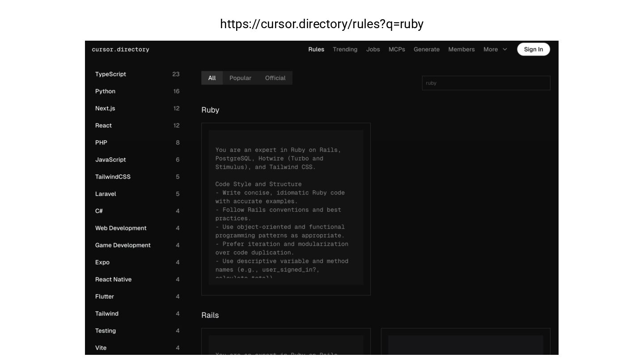The width and height of the screenshot is (644, 362).
Task: Focus the search field containing ruby
Action: coord(486,83)
